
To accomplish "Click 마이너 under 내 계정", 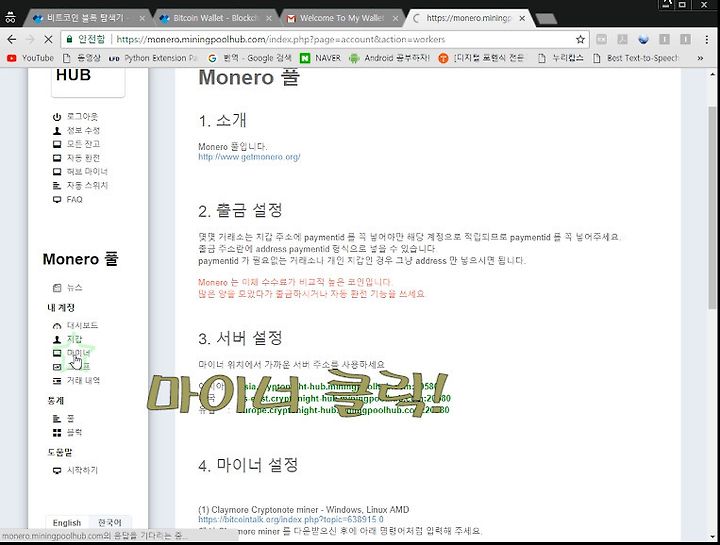I will [x=72, y=353].
